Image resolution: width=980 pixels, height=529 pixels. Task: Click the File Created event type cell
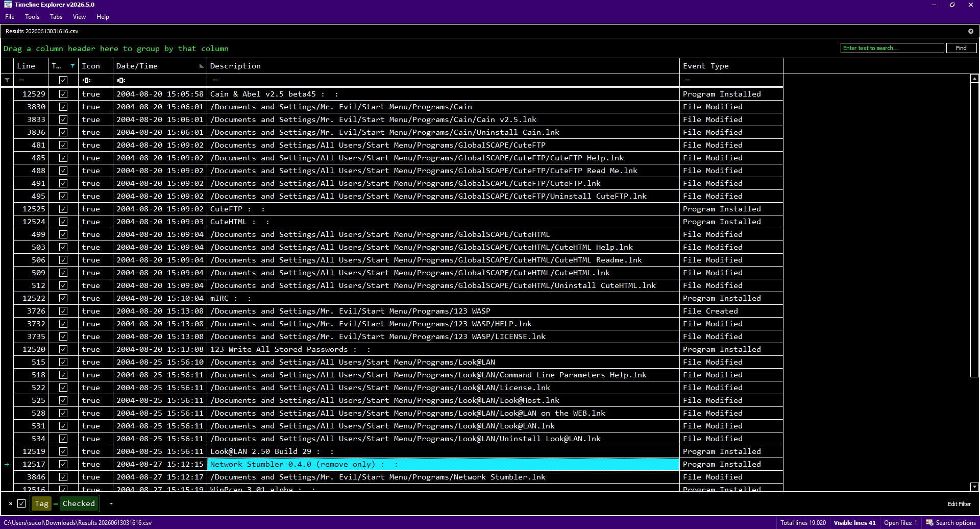tap(731, 311)
